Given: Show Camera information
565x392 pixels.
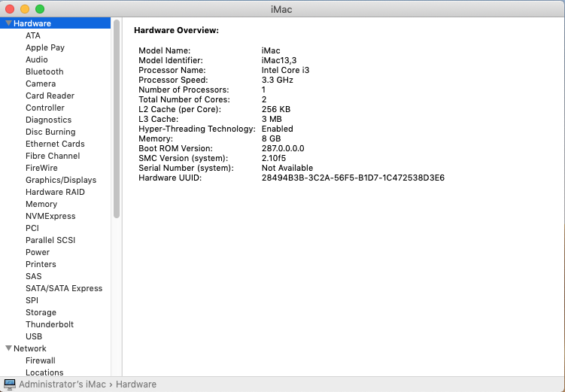Looking at the screenshot, I should point(41,84).
